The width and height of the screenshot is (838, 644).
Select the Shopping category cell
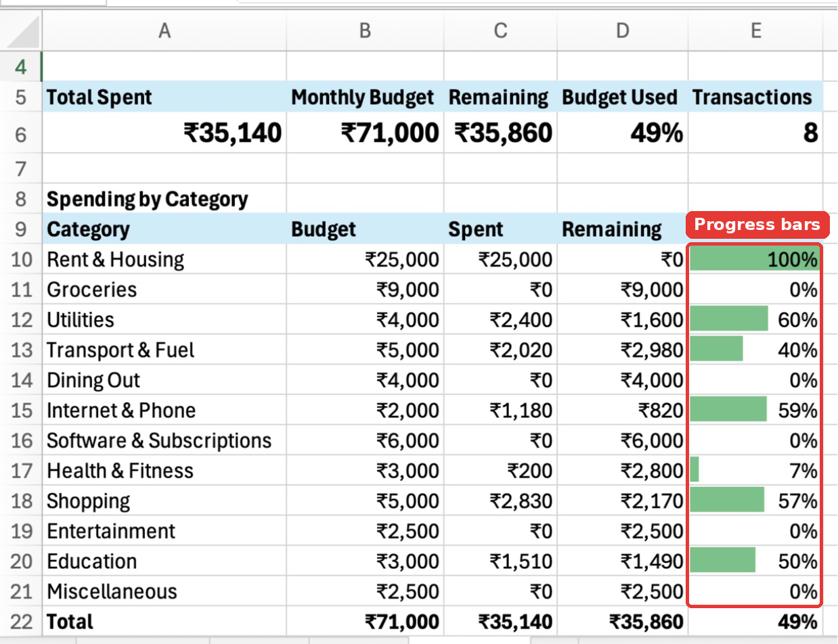coord(164,501)
